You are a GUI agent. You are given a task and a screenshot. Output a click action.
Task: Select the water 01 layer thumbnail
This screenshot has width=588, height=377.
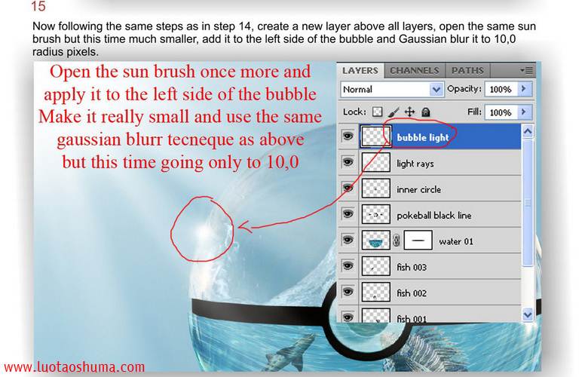click(375, 241)
